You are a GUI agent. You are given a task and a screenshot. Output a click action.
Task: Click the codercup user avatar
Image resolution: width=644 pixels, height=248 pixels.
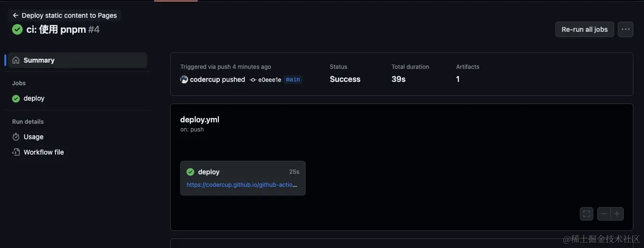[184, 79]
